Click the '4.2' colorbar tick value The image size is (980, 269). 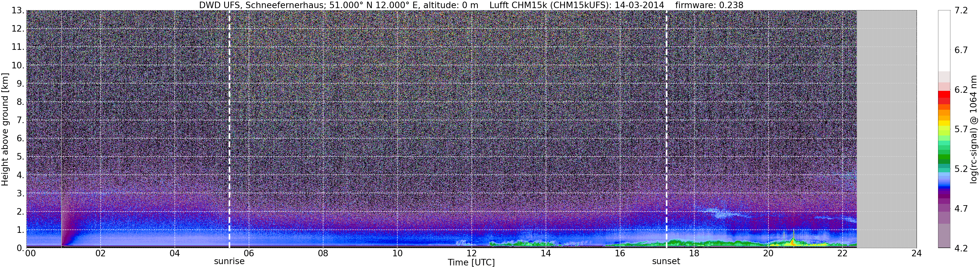[961, 248]
